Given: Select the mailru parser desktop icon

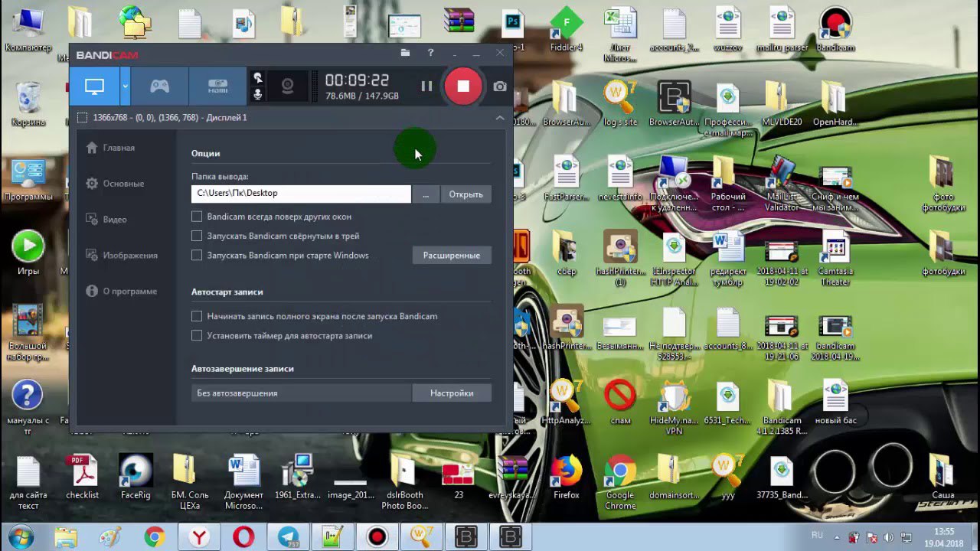Looking at the screenshot, I should click(x=782, y=31).
